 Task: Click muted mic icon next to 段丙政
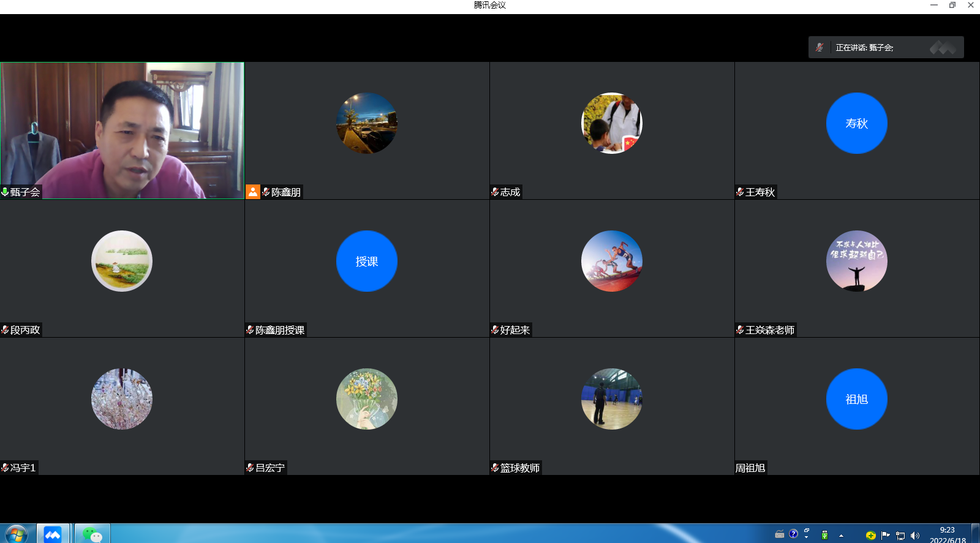[5, 330]
